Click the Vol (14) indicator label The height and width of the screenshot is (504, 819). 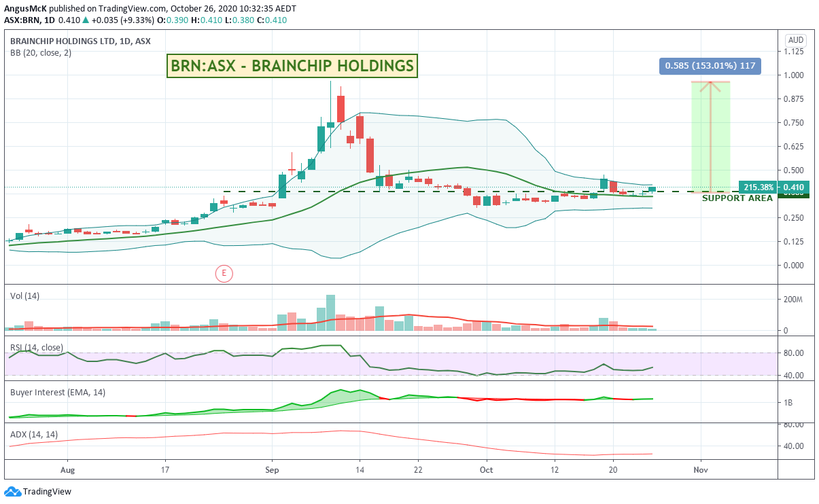point(26,295)
